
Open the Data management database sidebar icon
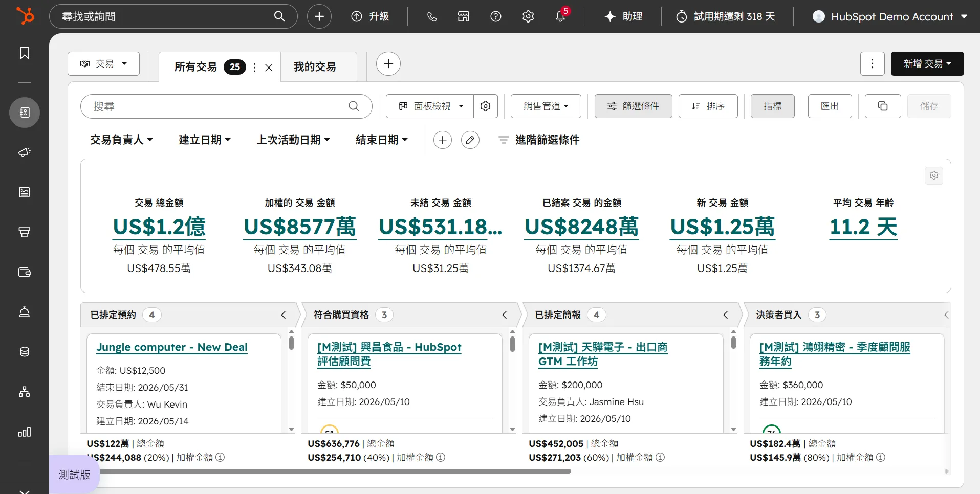click(25, 352)
